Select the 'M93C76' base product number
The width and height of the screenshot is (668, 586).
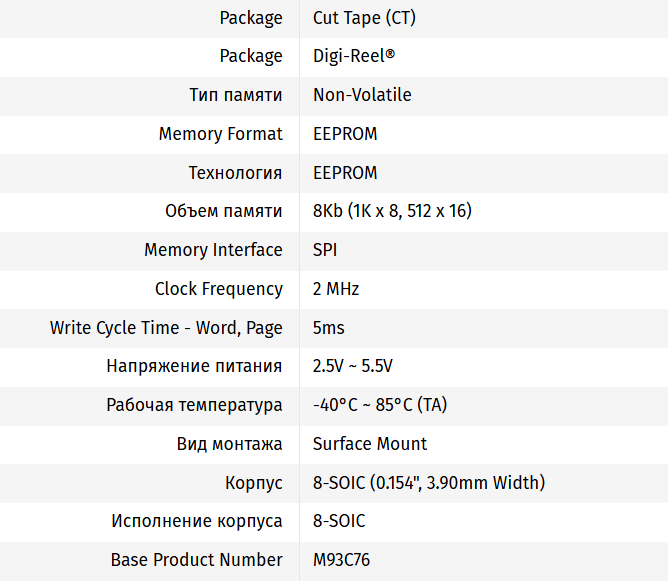point(341,560)
